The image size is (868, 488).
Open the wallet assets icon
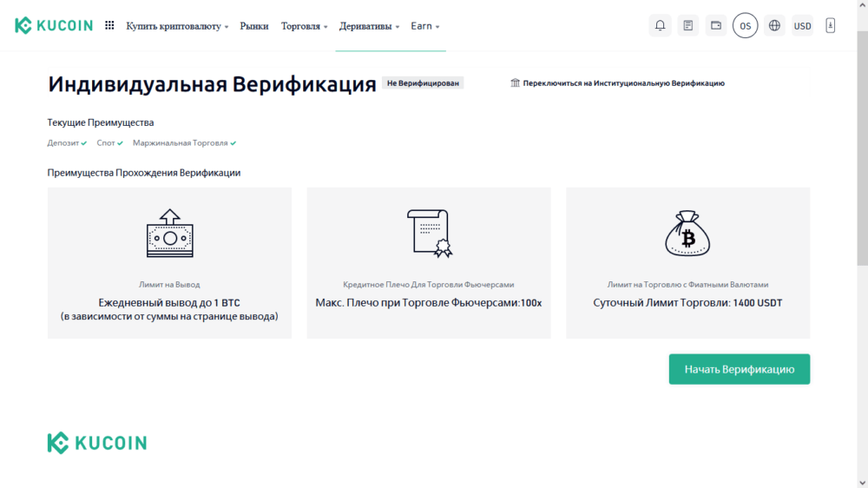(716, 26)
